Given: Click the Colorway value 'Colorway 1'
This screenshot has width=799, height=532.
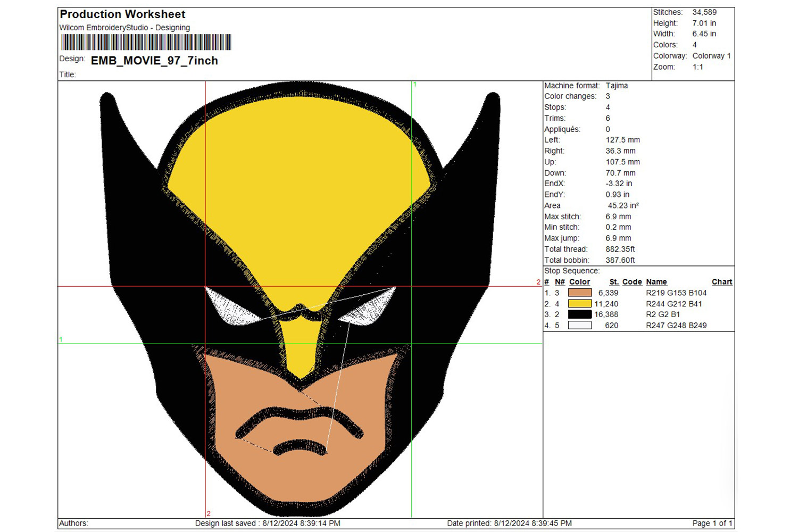Looking at the screenshot, I should click(x=712, y=56).
